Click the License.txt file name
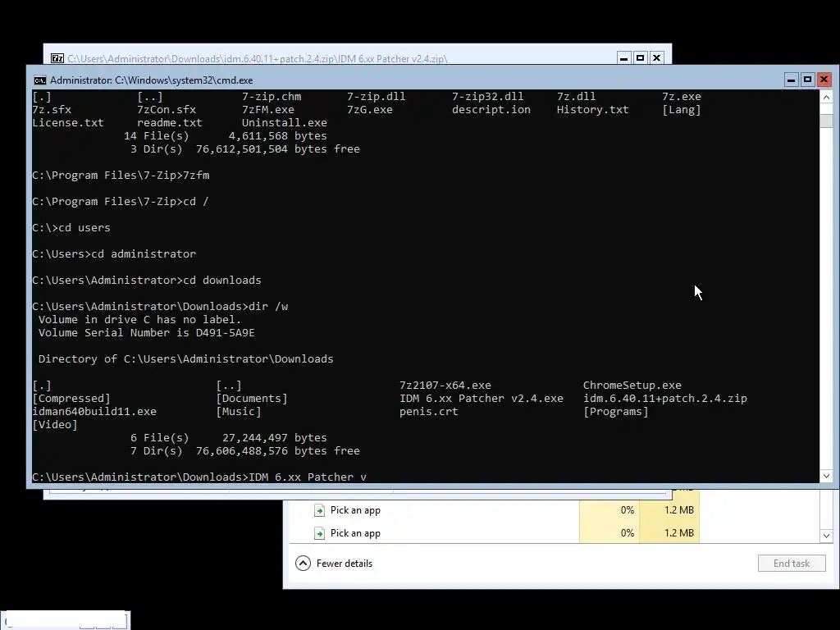Viewport: 840px width, 630px height. 68,123
